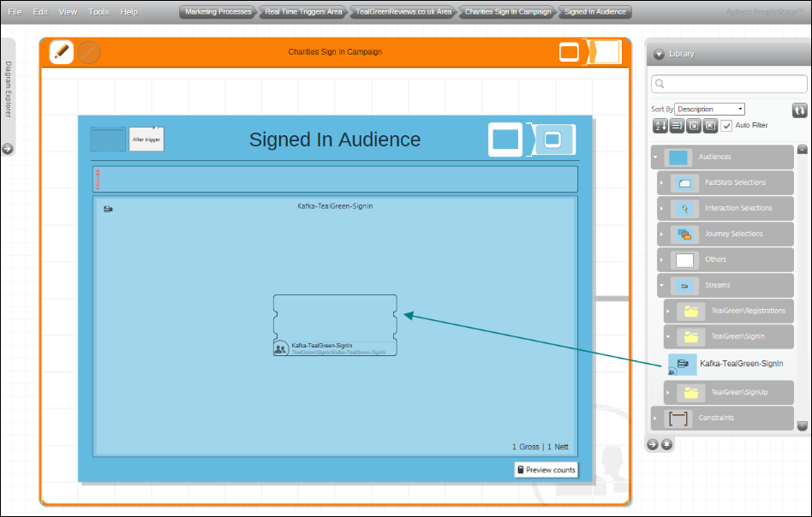Click TealGreen\Registrations folder icon
Image resolution: width=812 pixels, height=517 pixels.
(691, 311)
